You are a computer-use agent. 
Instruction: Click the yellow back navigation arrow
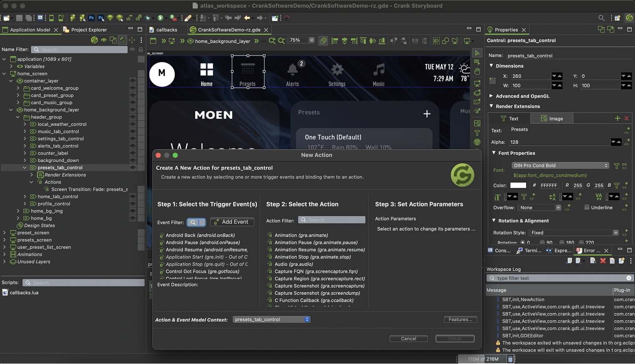(247, 18)
